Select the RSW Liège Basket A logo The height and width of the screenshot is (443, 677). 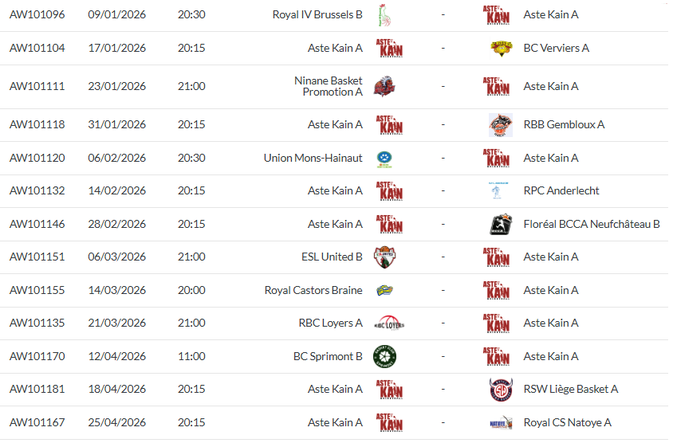tap(500, 389)
